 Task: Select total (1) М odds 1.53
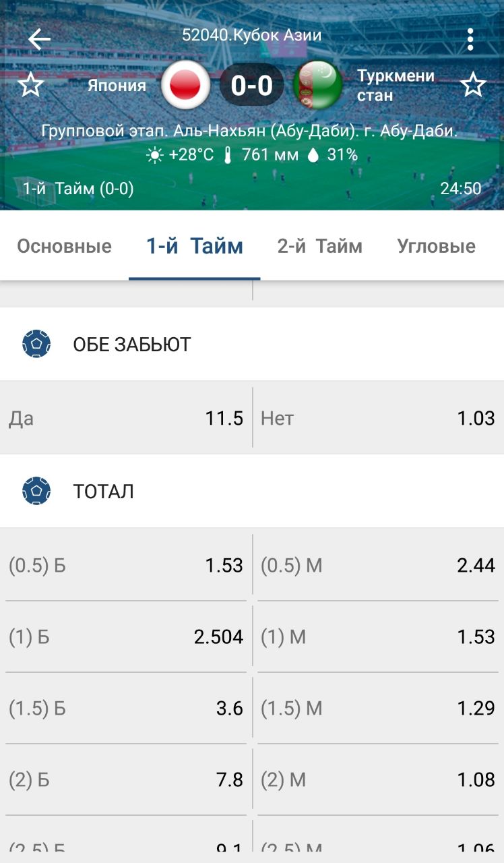tap(378, 636)
